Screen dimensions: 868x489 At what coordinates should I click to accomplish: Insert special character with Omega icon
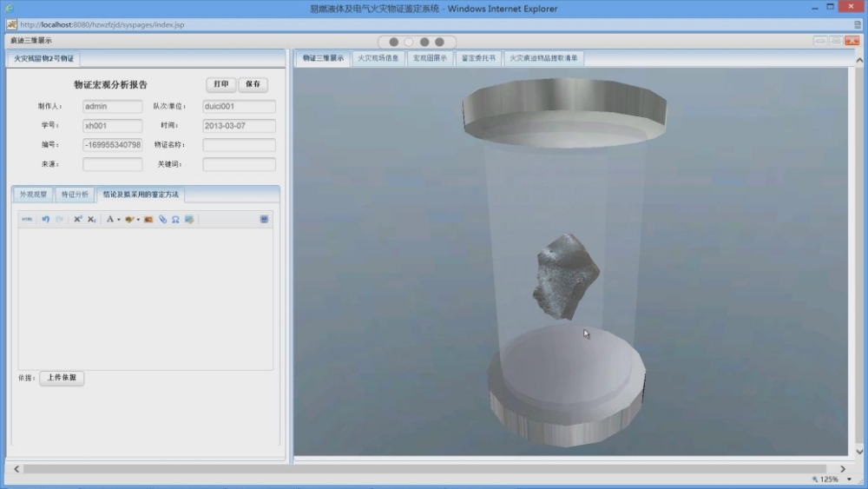pyautogui.click(x=175, y=220)
